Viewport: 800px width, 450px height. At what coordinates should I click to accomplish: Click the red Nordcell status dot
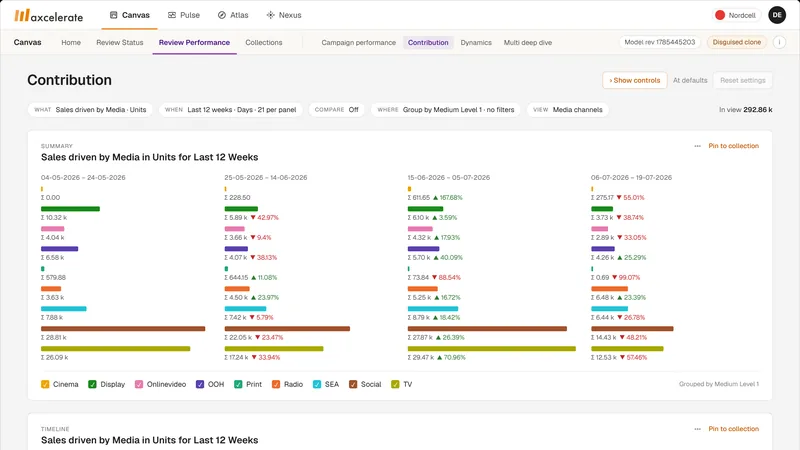coord(720,15)
